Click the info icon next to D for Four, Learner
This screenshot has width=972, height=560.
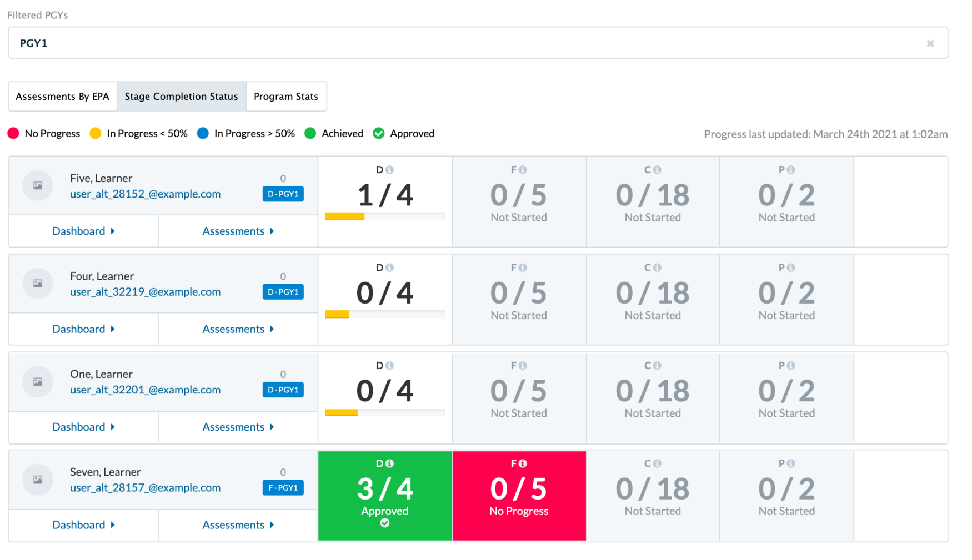[390, 268]
